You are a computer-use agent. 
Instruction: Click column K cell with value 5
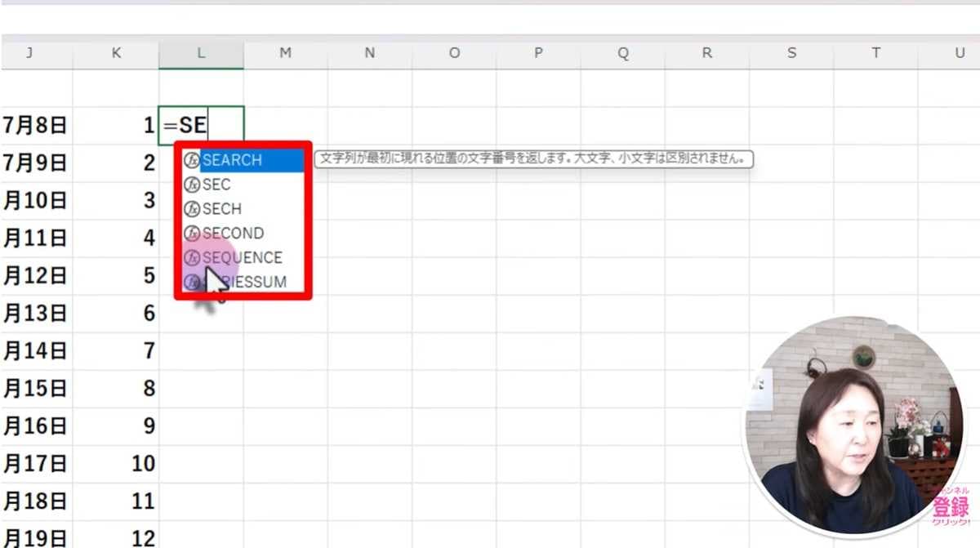click(x=116, y=276)
